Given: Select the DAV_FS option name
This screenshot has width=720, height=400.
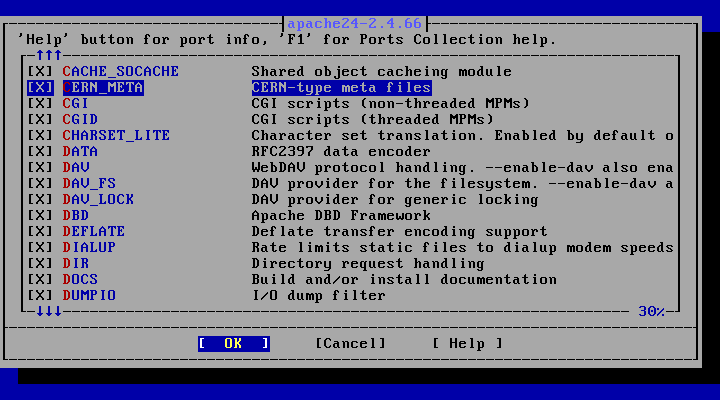Looking at the screenshot, I should pyautogui.click(x=89, y=184).
